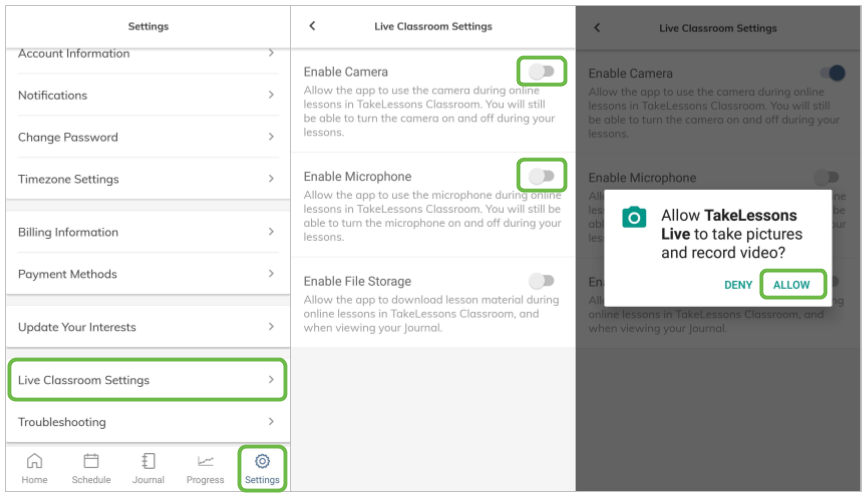Click Live Classroom Settings title in middle panel
The image size is (863, 495).
[x=433, y=26]
